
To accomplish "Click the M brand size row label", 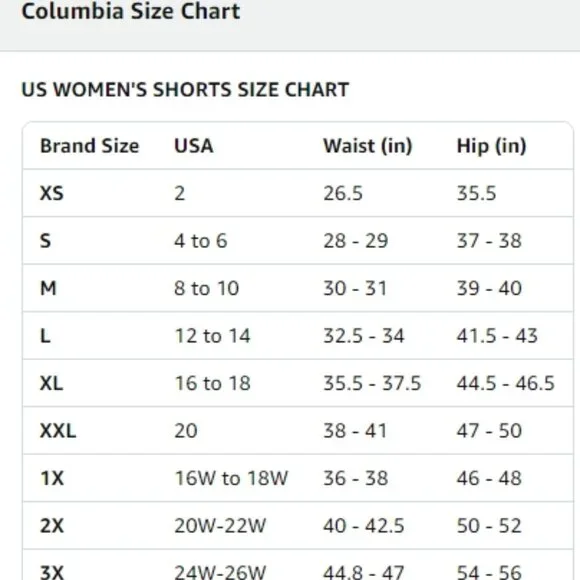I will [48, 288].
